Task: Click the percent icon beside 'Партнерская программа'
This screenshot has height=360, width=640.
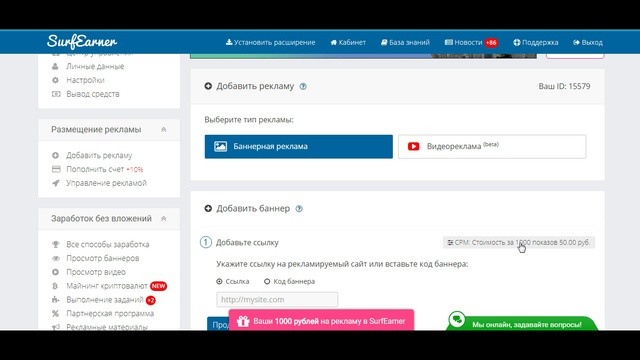Action: 56,313
